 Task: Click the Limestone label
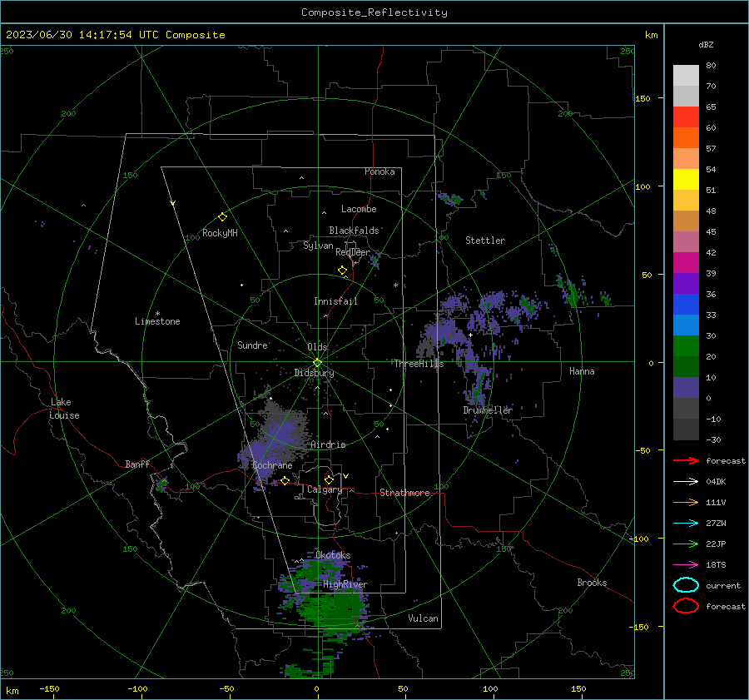point(157,321)
